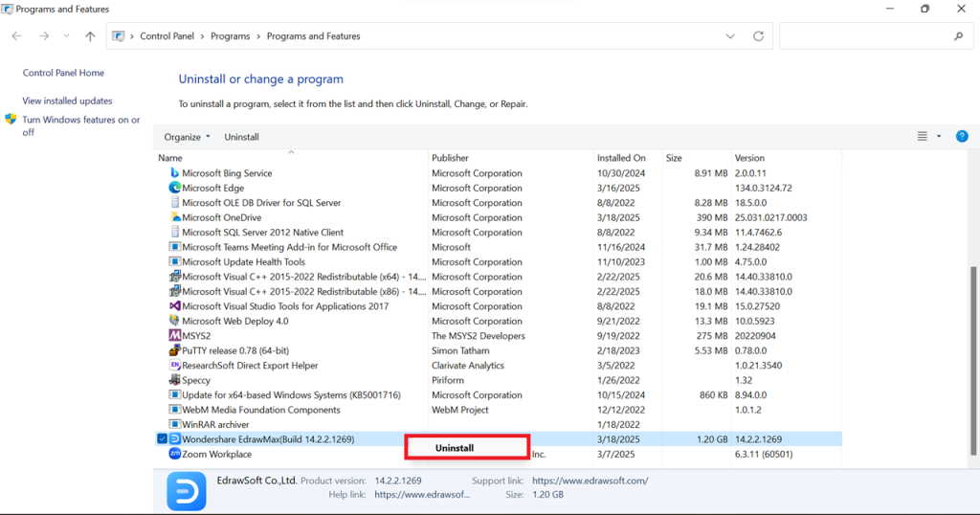Open the view options dropdown arrow
This screenshot has height=515, width=980.
point(939,136)
